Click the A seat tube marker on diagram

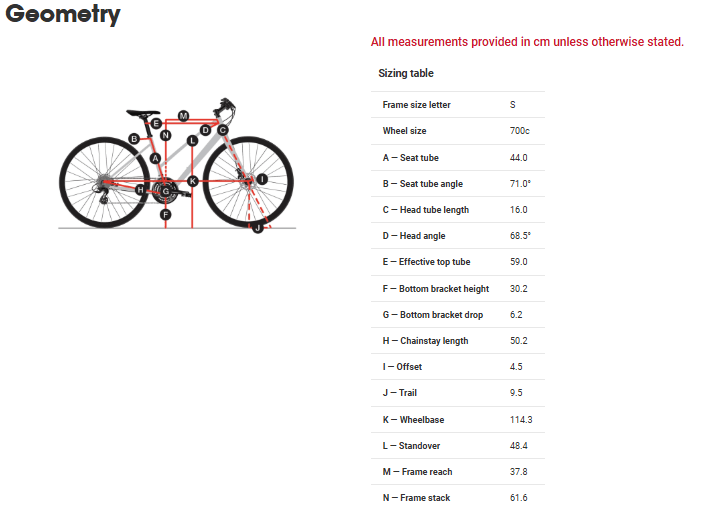click(x=155, y=159)
